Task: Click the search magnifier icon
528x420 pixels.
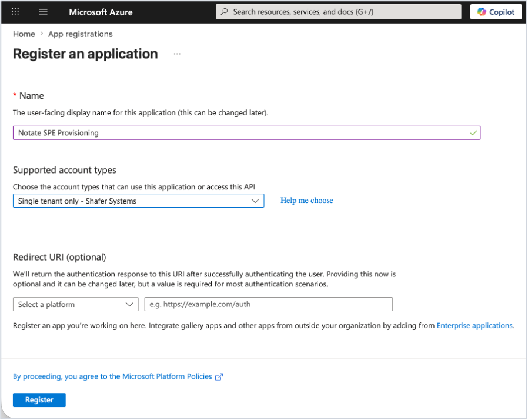Action: 224,12
